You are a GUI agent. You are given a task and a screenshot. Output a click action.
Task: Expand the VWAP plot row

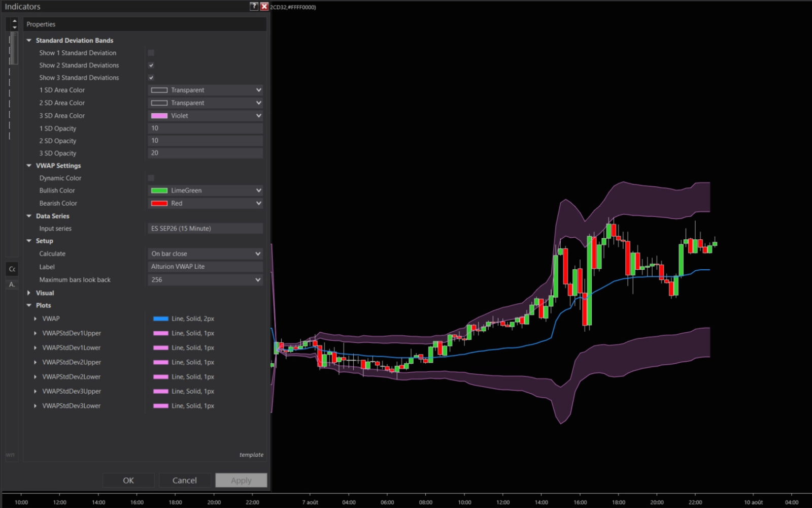(35, 319)
